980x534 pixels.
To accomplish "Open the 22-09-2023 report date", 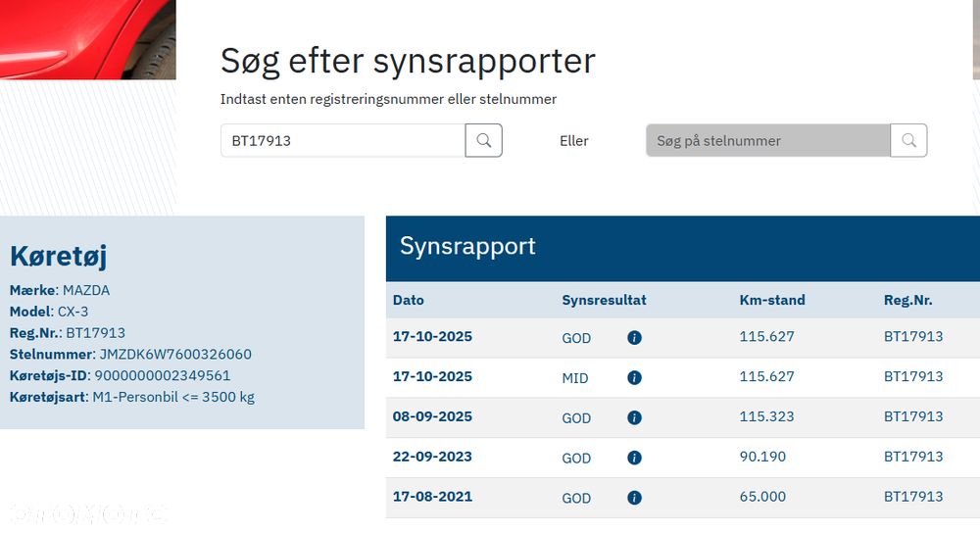I will tap(432, 457).
